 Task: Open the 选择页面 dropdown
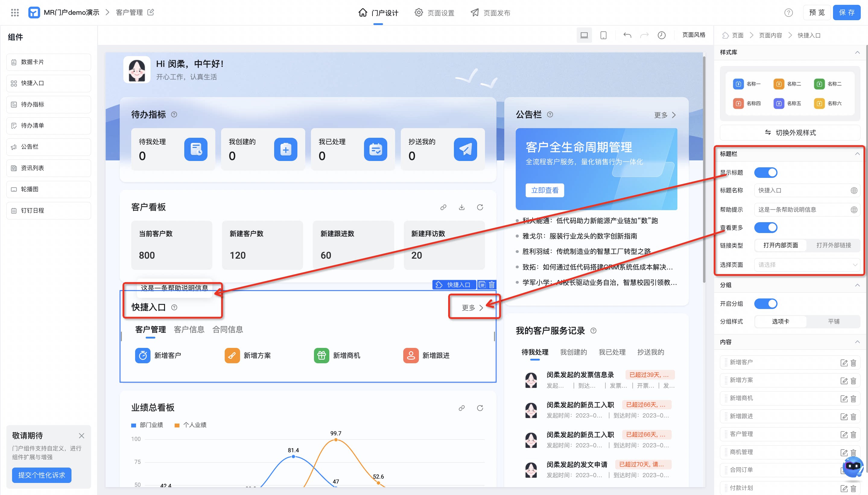click(807, 265)
